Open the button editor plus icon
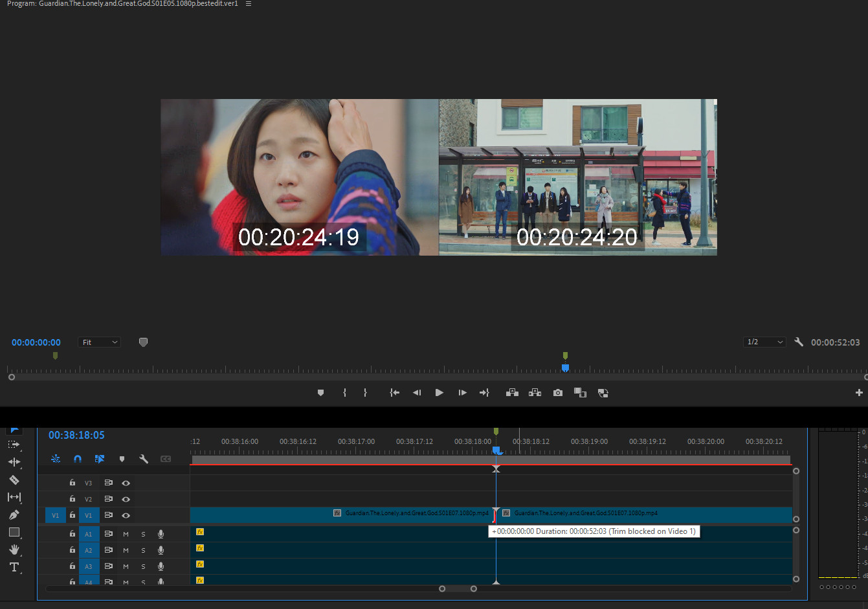Screen dimensions: 868x609 (x=859, y=393)
